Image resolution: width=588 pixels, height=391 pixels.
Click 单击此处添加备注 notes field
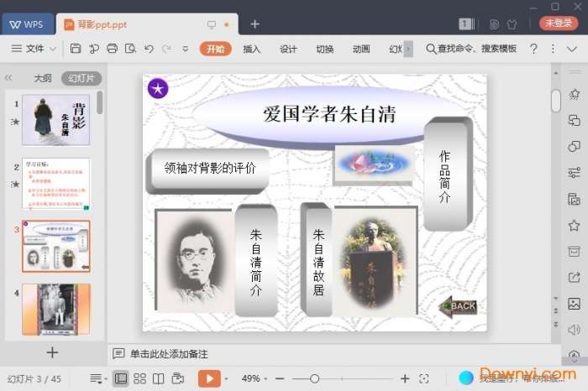169,354
